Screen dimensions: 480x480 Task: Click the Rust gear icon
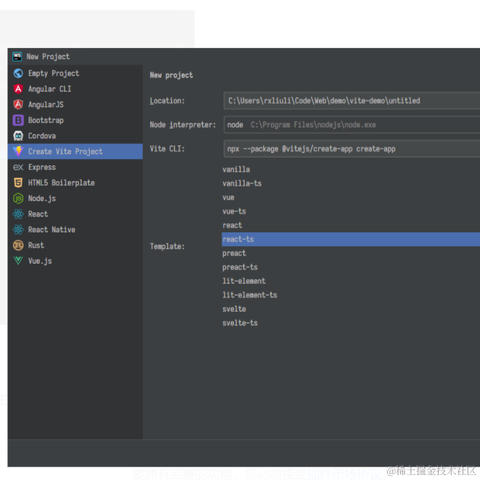click(x=18, y=245)
